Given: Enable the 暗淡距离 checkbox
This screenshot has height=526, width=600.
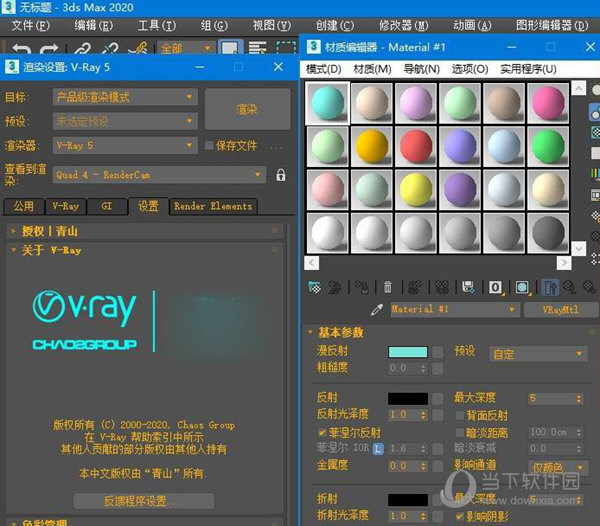Looking at the screenshot, I should point(460,433).
